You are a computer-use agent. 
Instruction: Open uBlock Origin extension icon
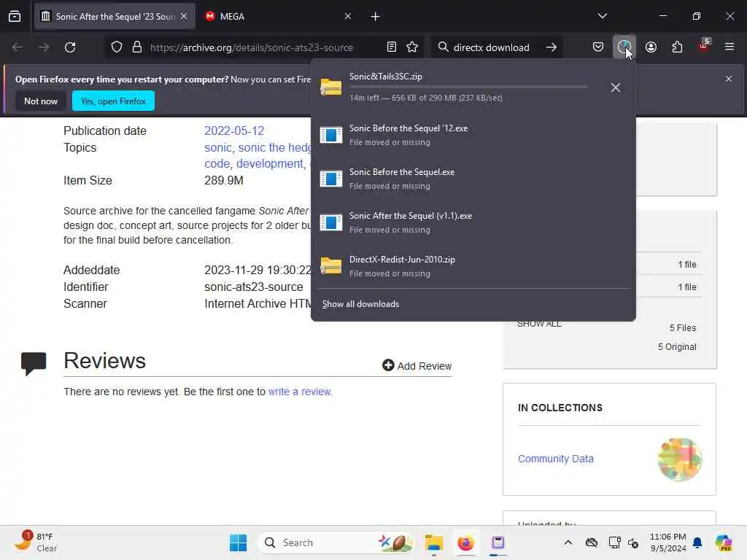(x=704, y=46)
